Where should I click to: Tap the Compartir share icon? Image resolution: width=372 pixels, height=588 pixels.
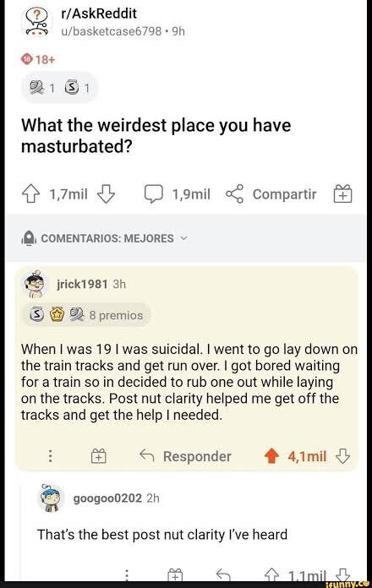234,193
